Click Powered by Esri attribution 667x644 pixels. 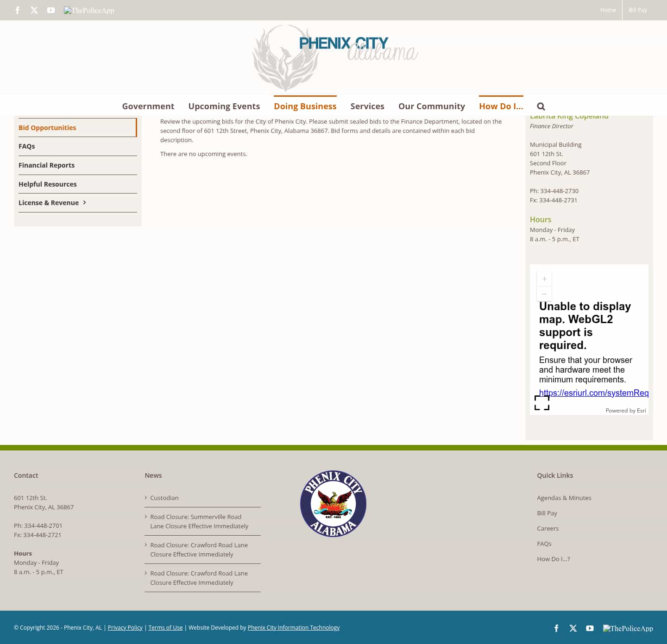[x=626, y=411]
